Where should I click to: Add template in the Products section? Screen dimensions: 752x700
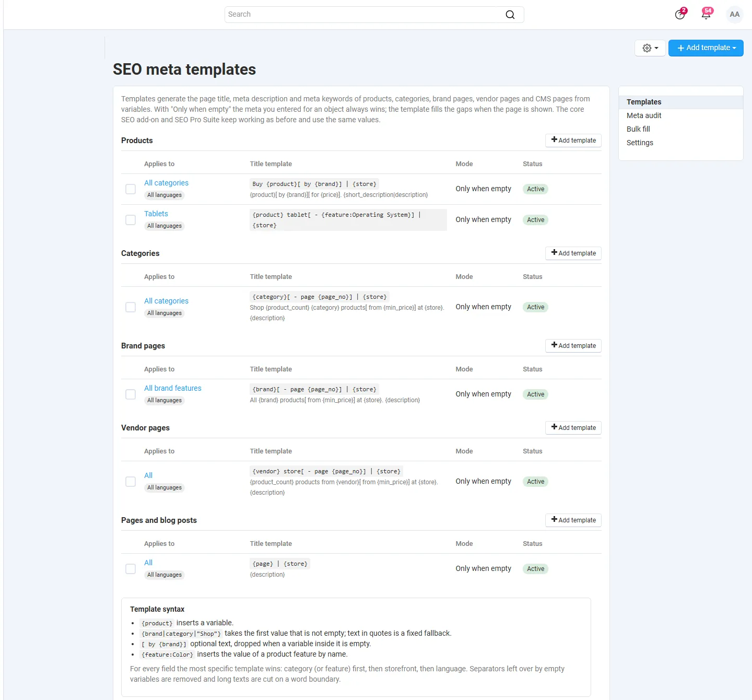pyautogui.click(x=573, y=141)
